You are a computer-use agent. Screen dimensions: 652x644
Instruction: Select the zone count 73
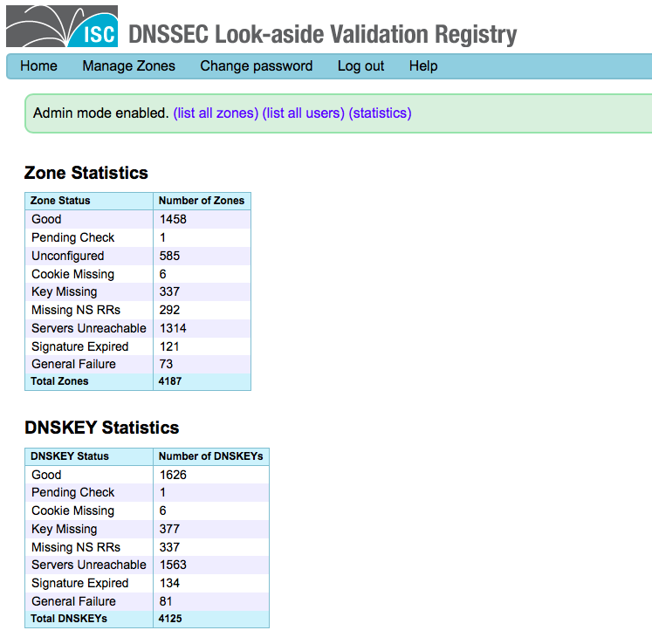(x=166, y=364)
